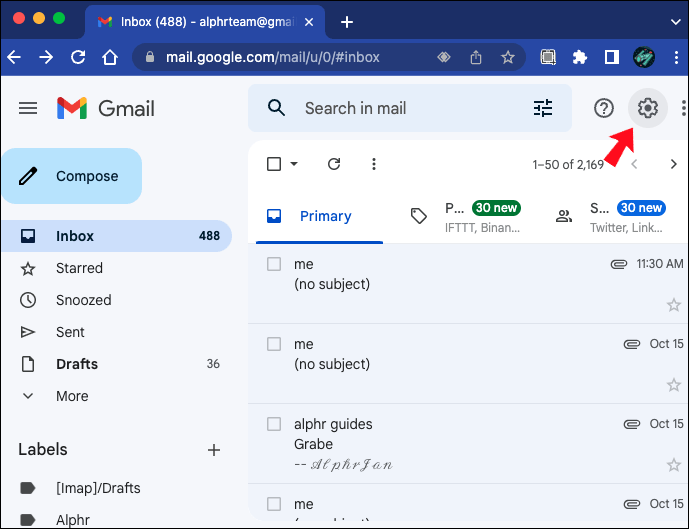Open a new browser tab
689x529 pixels.
tap(347, 22)
